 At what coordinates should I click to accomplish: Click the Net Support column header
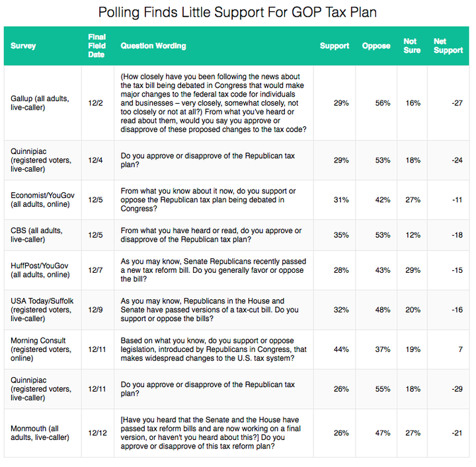[x=448, y=46]
